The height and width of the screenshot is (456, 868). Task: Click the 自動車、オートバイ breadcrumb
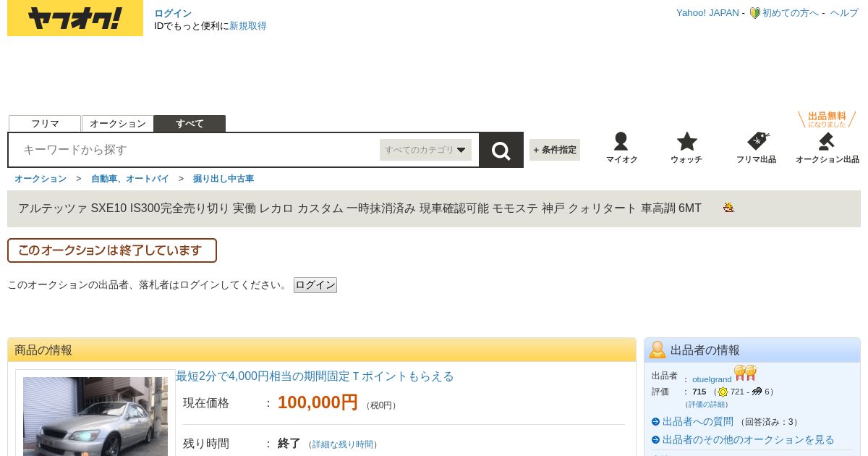130,179
